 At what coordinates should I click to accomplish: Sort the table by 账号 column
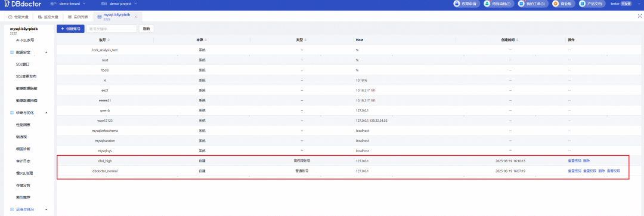[109, 40]
